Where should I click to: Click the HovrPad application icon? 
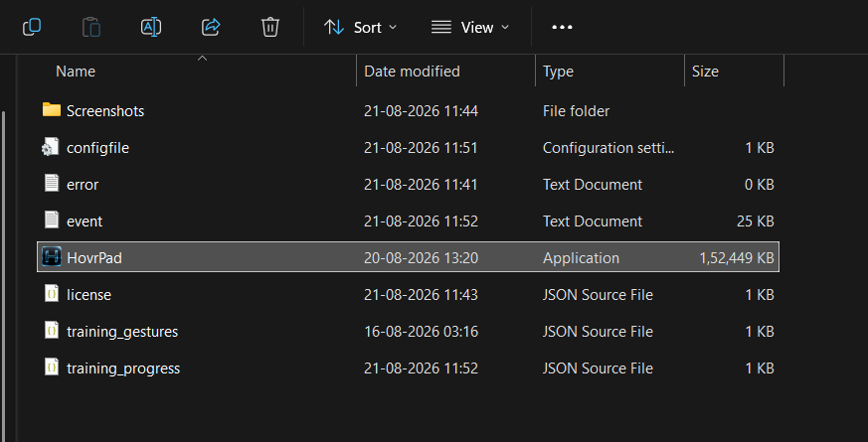(x=52, y=256)
